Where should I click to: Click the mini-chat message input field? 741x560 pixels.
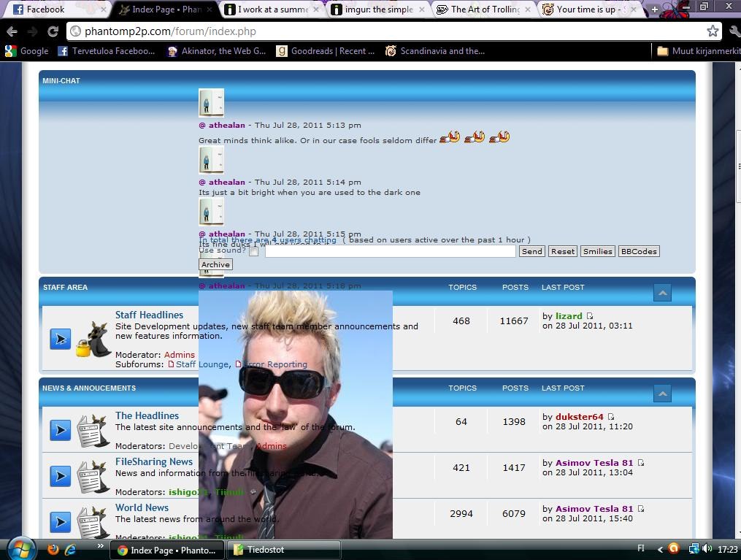click(x=391, y=251)
